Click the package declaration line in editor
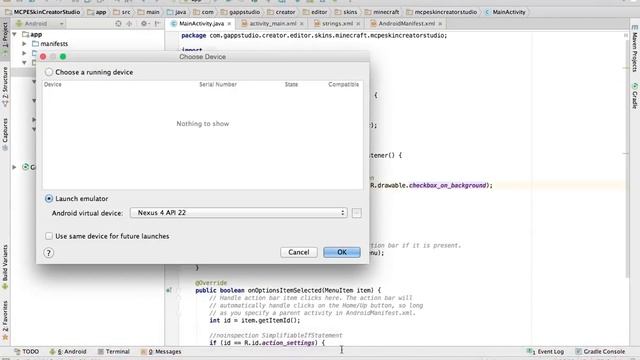This screenshot has height=360, width=640. click(x=314, y=36)
